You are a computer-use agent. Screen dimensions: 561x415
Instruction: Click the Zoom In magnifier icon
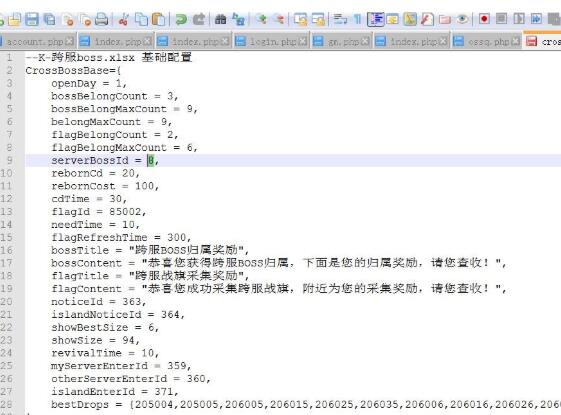262,19
